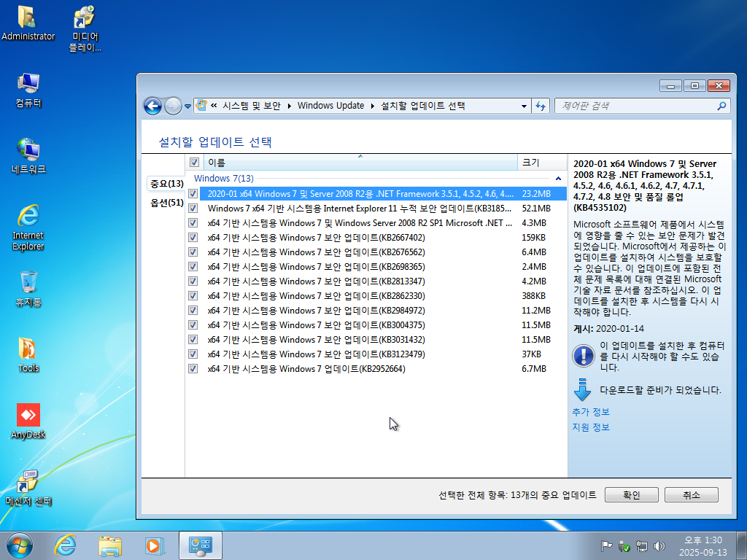The width and height of the screenshot is (747, 560).
Task: Launch AnyDesk from the desktop
Action: (28, 421)
